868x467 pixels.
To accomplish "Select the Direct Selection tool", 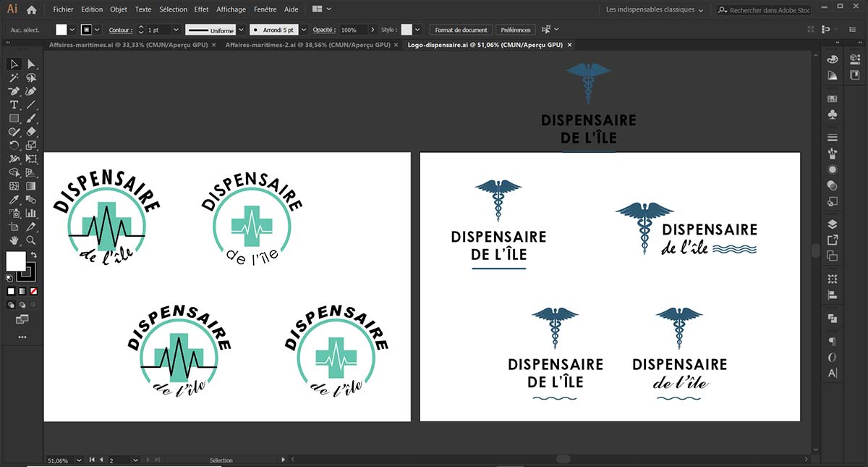I will 31,64.
